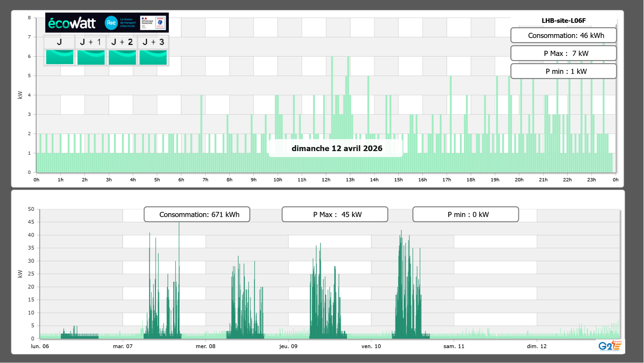The image size is (644, 363).
Task: Click the République Française logo
Action: 147,23
